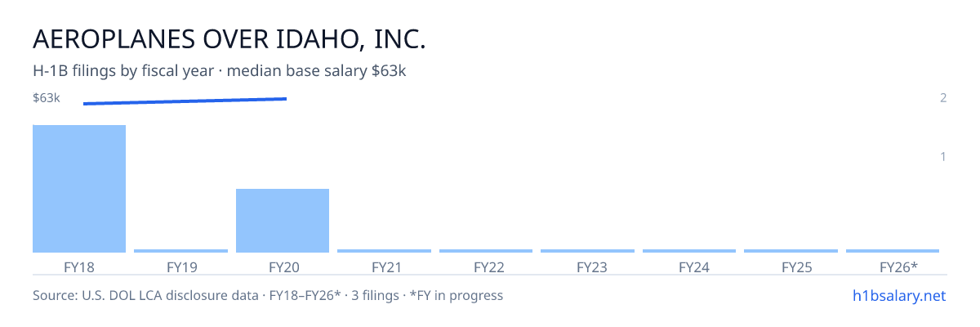
Task: Click the FY19 small bar
Action: pyautogui.click(x=180, y=251)
